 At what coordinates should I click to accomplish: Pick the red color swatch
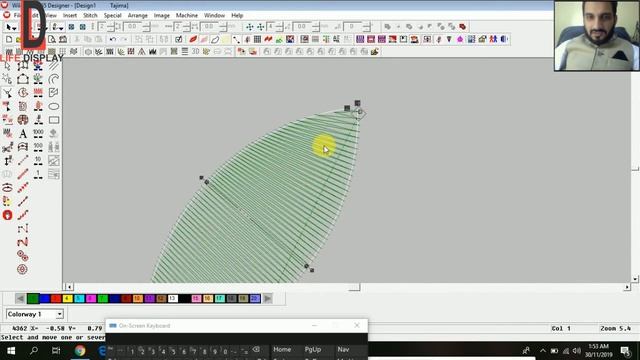[56, 299]
